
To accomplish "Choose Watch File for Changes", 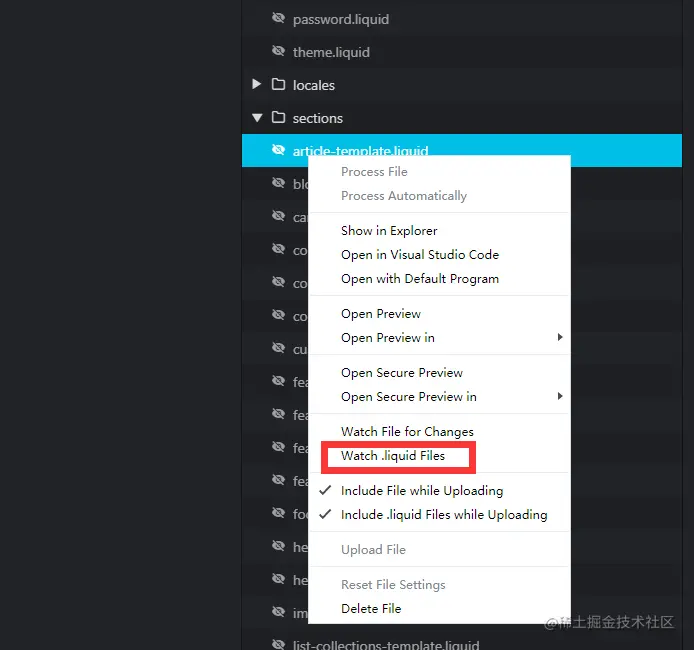I will (x=407, y=431).
